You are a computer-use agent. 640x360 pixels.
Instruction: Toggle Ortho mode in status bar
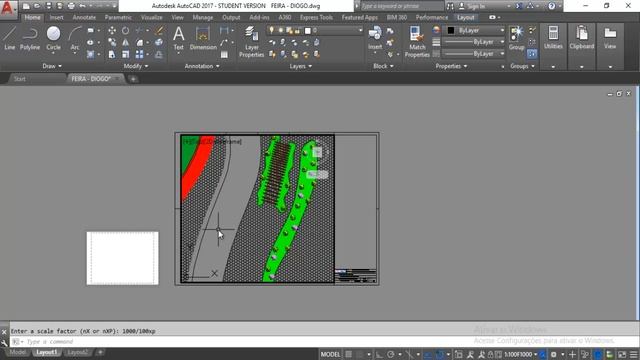379,354
